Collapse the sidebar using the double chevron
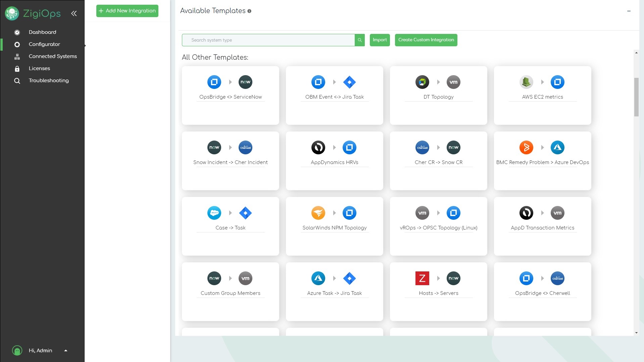This screenshot has width=644, height=362. (x=74, y=13)
